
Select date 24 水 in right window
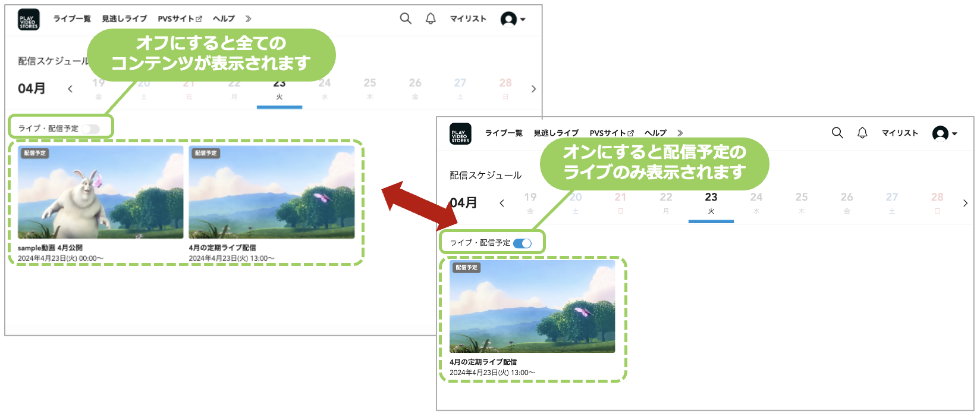tap(756, 203)
